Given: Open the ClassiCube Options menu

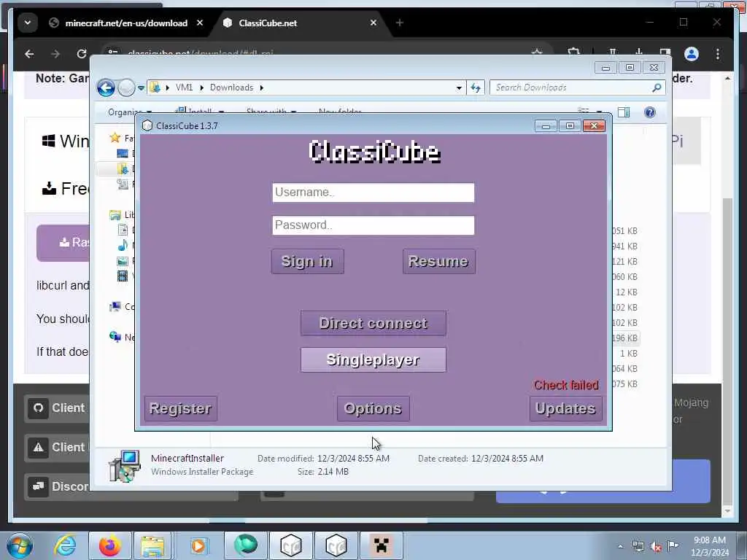Looking at the screenshot, I should pyautogui.click(x=373, y=408).
